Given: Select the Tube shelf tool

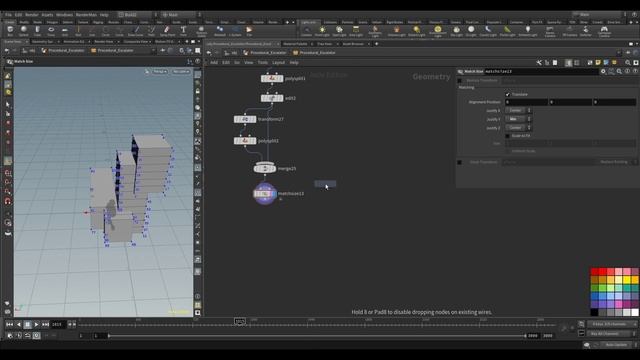Looking at the screenshot, I should 37,31.
